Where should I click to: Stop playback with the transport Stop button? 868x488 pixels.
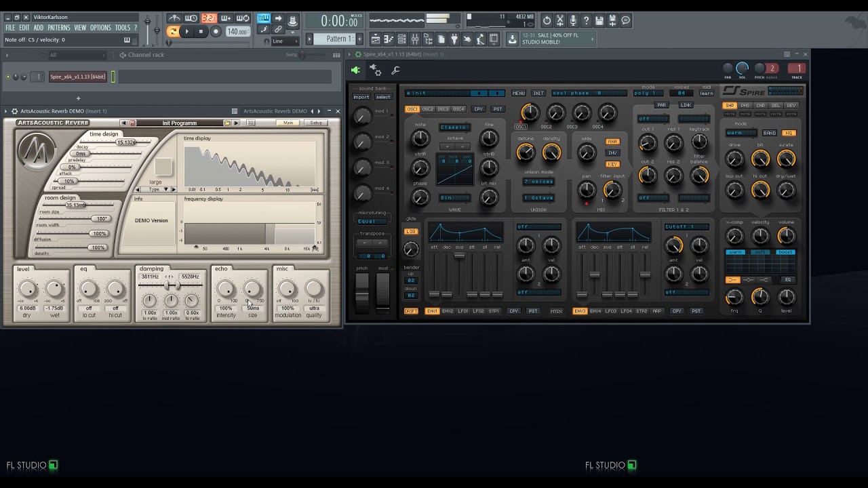point(201,31)
